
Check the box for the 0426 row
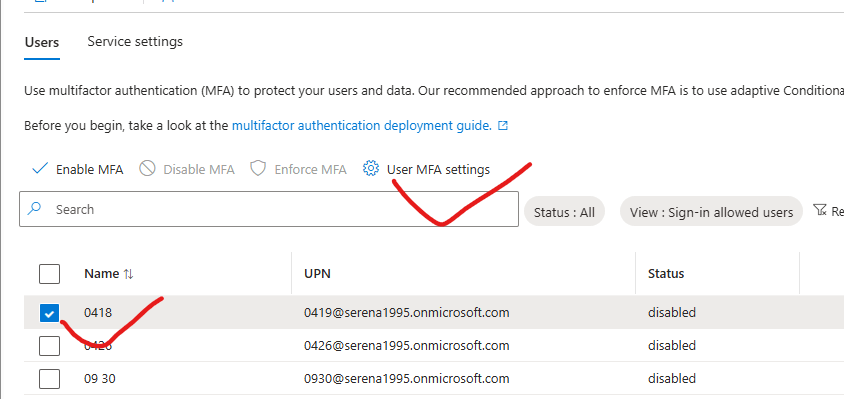click(x=50, y=346)
